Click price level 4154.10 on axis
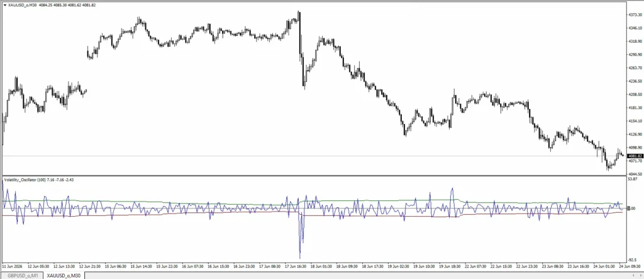Image resolution: width=644 pixels, height=279 pixels. pos(635,121)
